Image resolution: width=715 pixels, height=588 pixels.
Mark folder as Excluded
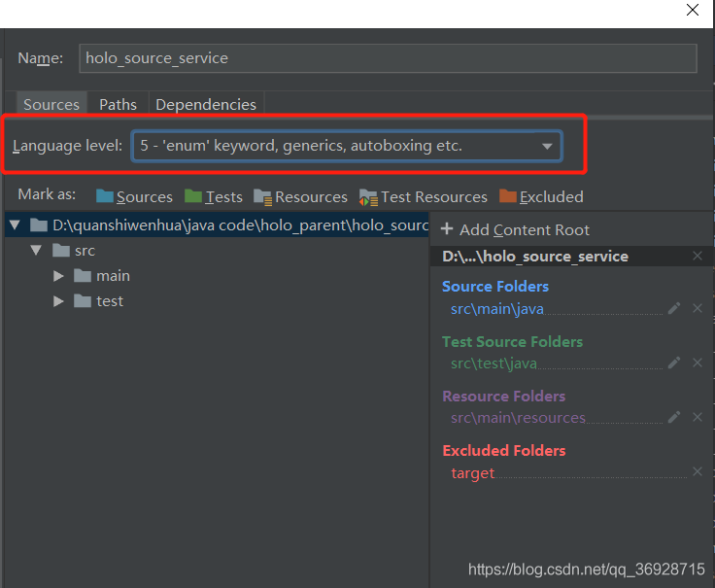541,196
